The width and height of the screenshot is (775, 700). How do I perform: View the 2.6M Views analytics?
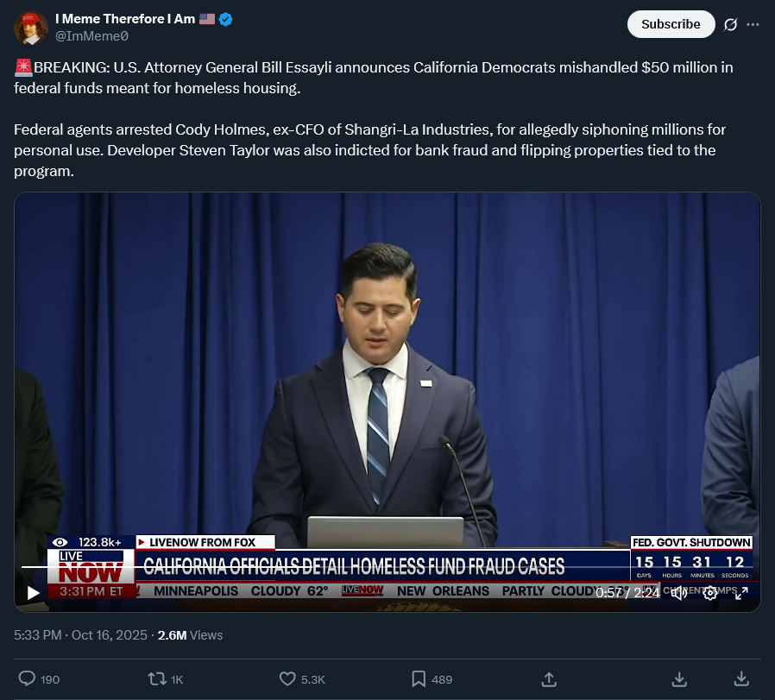(190, 634)
